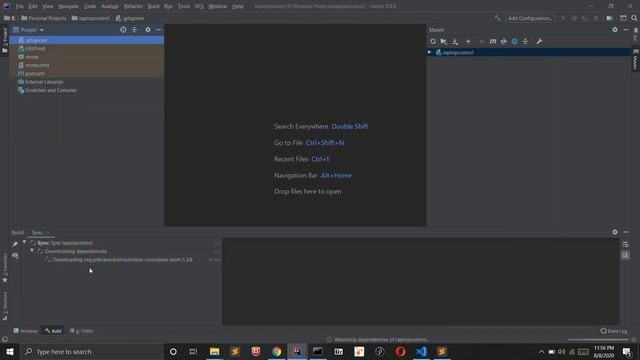
Task: Toggle the vertical Maven side tab
Action: 636,60
